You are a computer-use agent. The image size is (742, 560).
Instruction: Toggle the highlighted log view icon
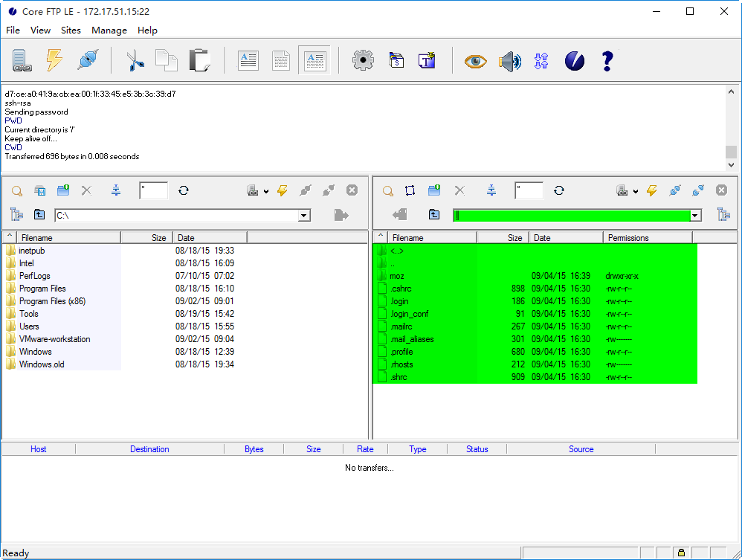[314, 60]
